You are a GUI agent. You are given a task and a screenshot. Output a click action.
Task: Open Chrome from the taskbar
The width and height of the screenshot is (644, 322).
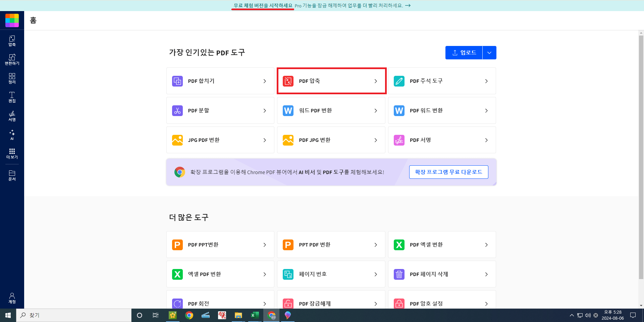tap(189, 315)
